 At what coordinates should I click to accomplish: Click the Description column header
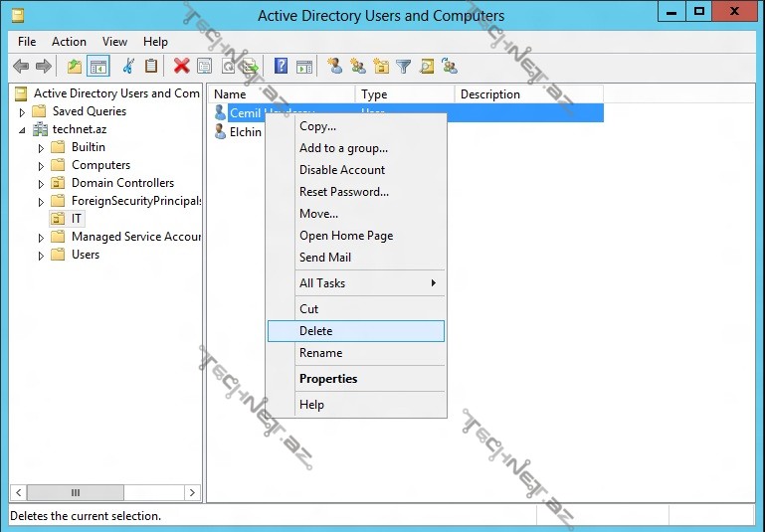point(529,94)
